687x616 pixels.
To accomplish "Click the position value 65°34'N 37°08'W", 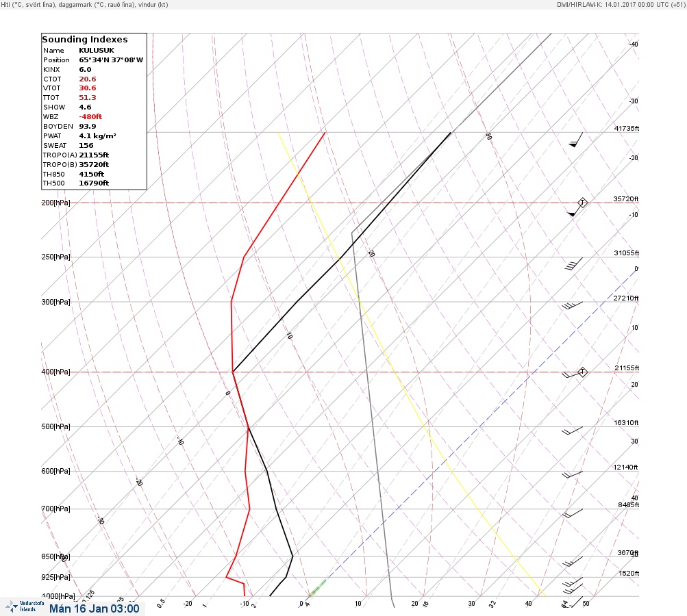I will pyautogui.click(x=111, y=60).
